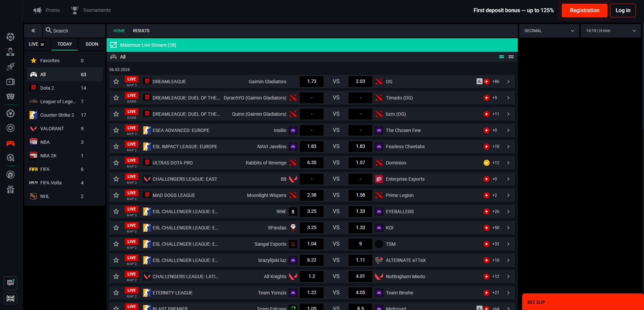
Task: Favorite NAVI Javelins vs Fearless Cheetahs star
Action: tap(116, 147)
